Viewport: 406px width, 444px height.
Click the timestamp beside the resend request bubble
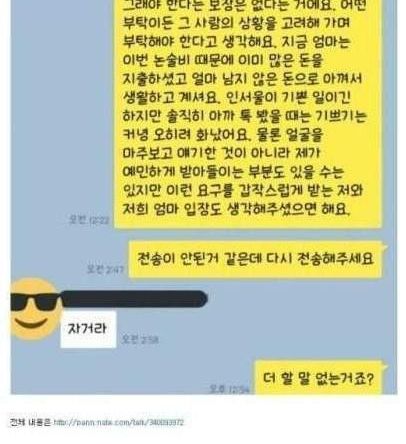click(x=105, y=269)
